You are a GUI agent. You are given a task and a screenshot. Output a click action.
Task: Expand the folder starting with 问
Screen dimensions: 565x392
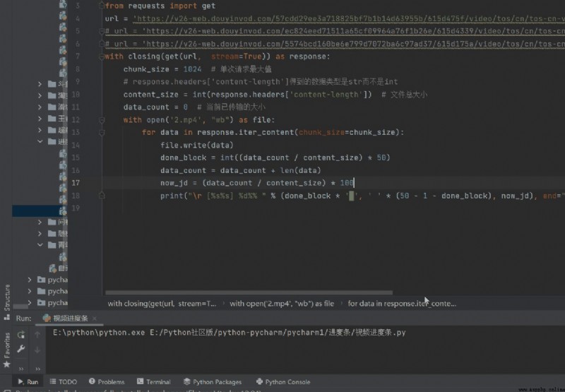point(40,222)
